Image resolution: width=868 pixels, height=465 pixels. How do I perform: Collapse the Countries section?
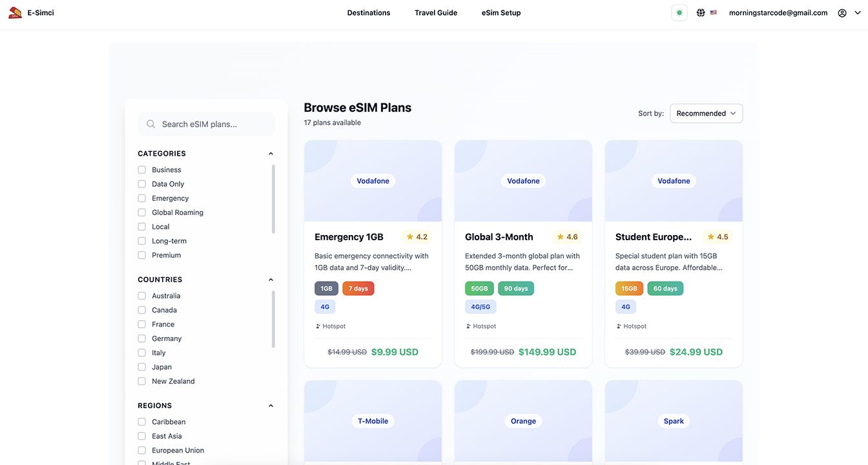[x=271, y=280]
